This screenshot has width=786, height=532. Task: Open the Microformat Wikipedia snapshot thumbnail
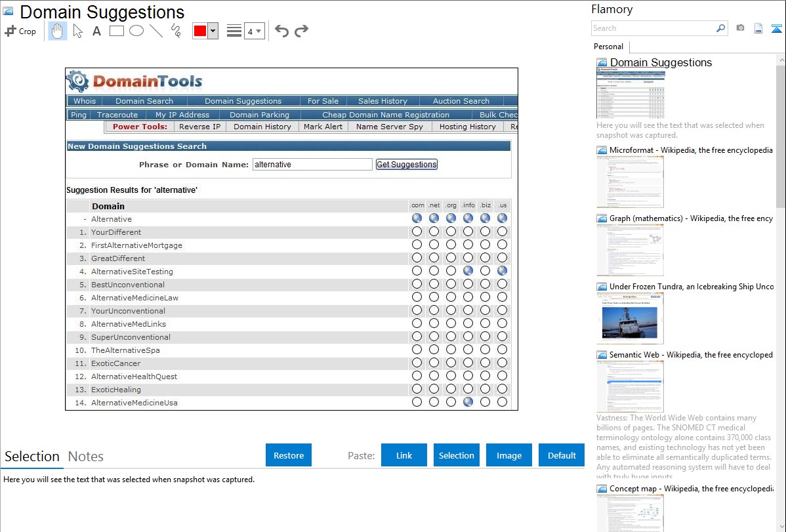pyautogui.click(x=630, y=182)
